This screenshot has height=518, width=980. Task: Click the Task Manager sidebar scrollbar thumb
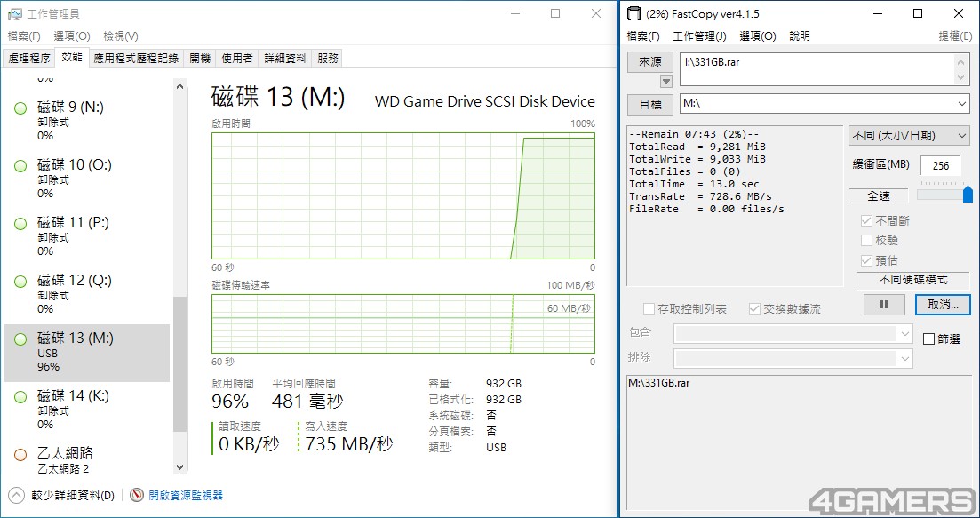point(180,364)
